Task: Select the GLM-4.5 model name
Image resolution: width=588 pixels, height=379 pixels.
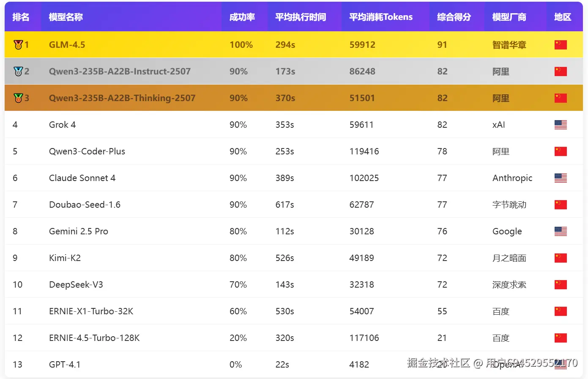Action: pyautogui.click(x=67, y=45)
